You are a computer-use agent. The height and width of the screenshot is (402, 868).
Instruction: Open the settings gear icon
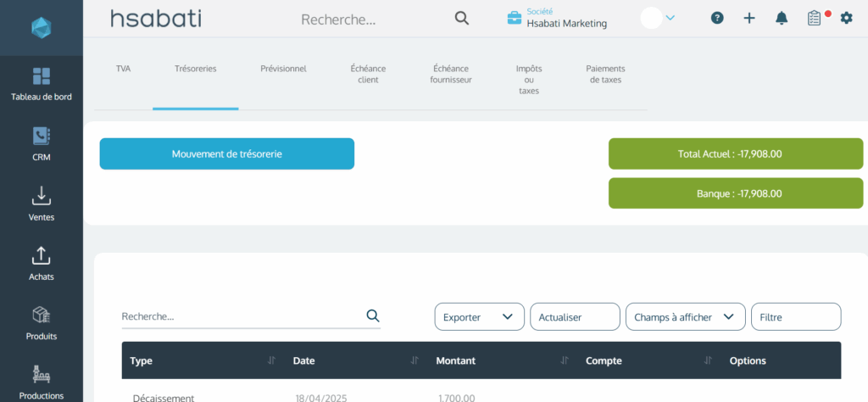(x=846, y=18)
